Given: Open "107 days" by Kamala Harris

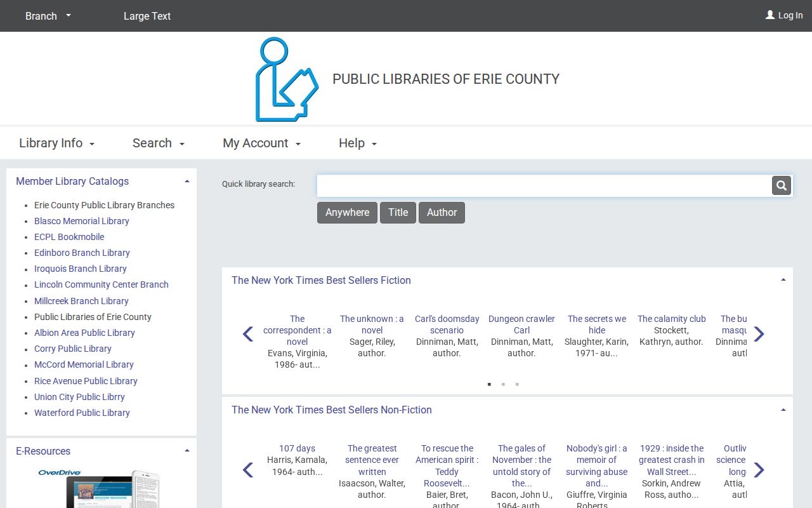Looking at the screenshot, I should (x=297, y=448).
